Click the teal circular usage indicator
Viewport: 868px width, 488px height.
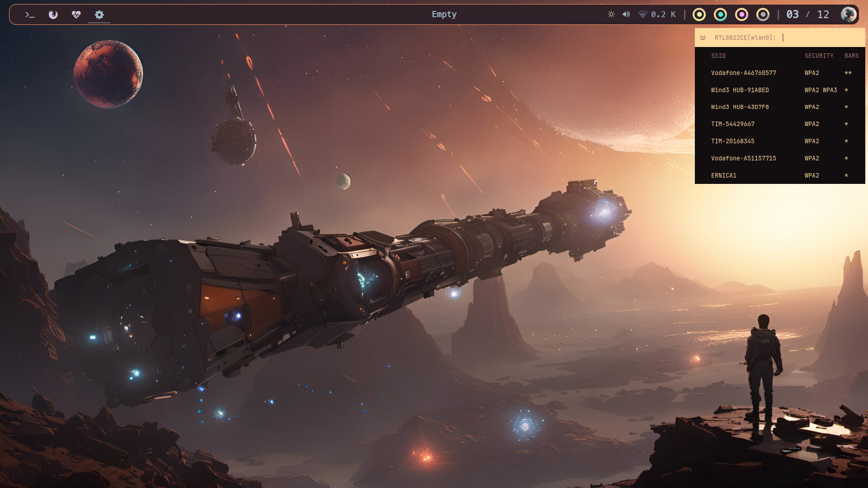coord(720,15)
